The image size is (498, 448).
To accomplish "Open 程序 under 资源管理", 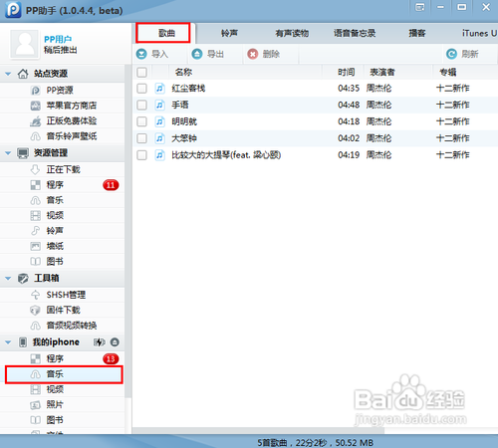I will pos(63,185).
